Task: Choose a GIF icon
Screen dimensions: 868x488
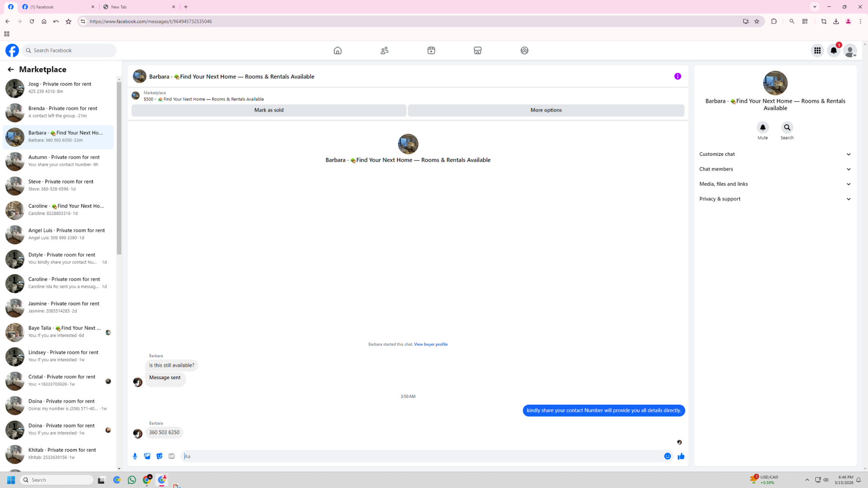Action: (171, 456)
